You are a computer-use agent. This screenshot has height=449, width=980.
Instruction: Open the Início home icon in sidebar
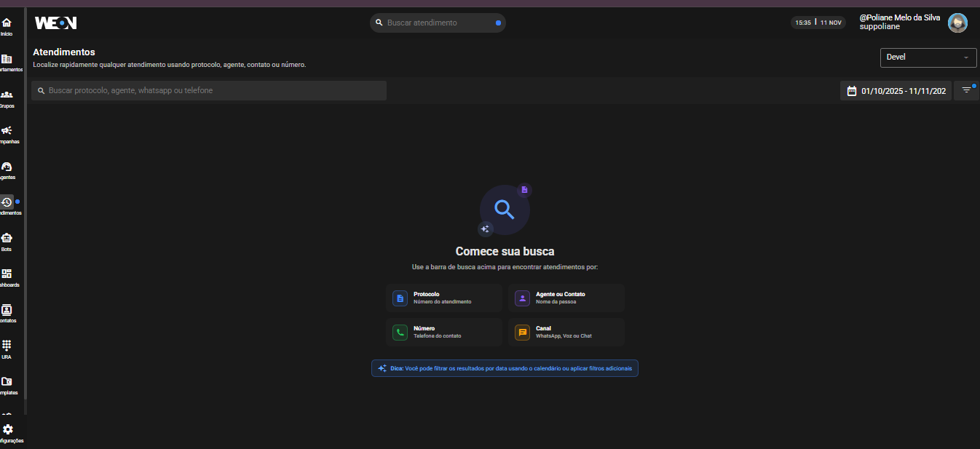click(x=7, y=24)
